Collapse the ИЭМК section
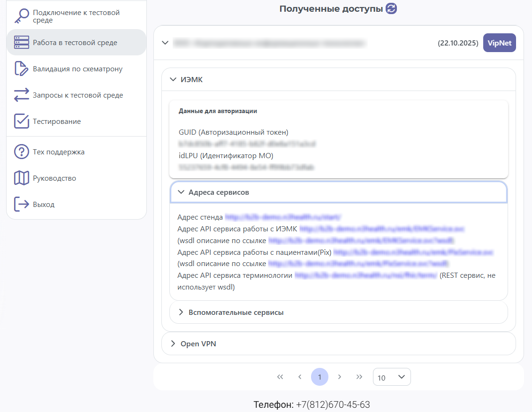Viewport: 532px width, 412px height. 173,79
